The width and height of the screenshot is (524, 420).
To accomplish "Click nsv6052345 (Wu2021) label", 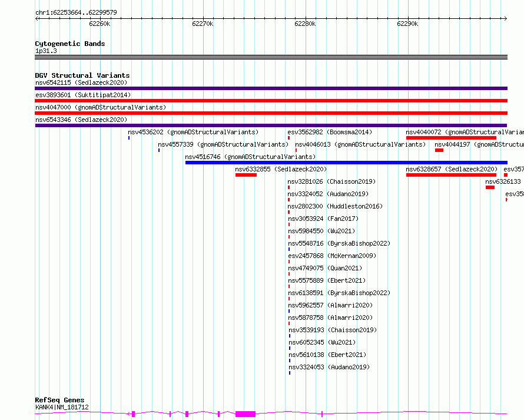I will [322, 342].
